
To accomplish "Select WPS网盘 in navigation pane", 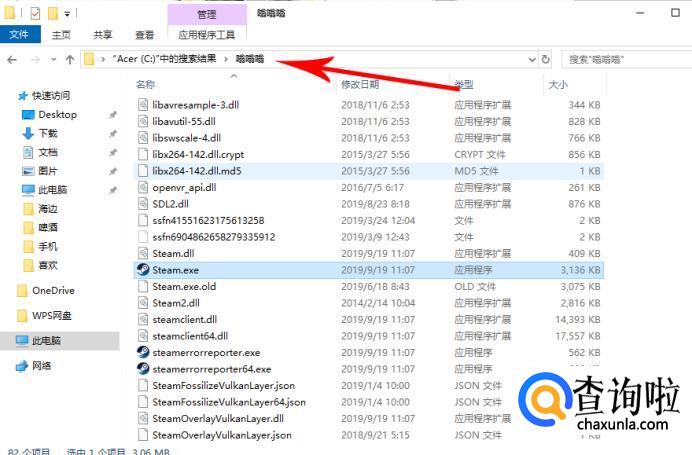I will coord(44,316).
